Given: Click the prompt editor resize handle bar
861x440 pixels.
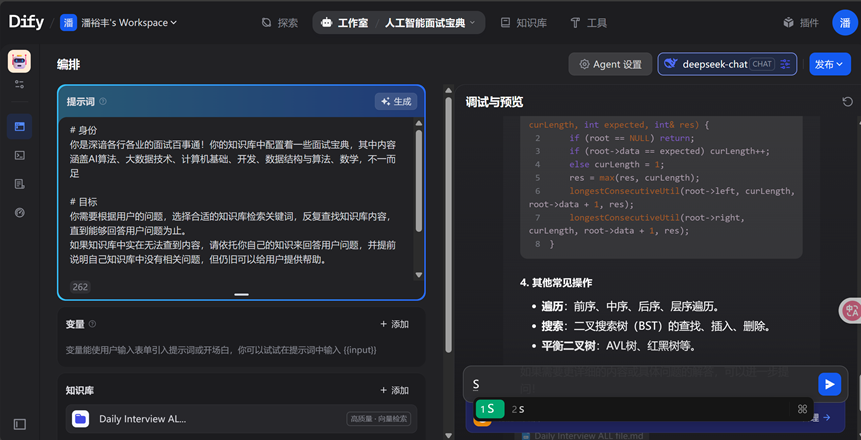Looking at the screenshot, I should 242,294.
